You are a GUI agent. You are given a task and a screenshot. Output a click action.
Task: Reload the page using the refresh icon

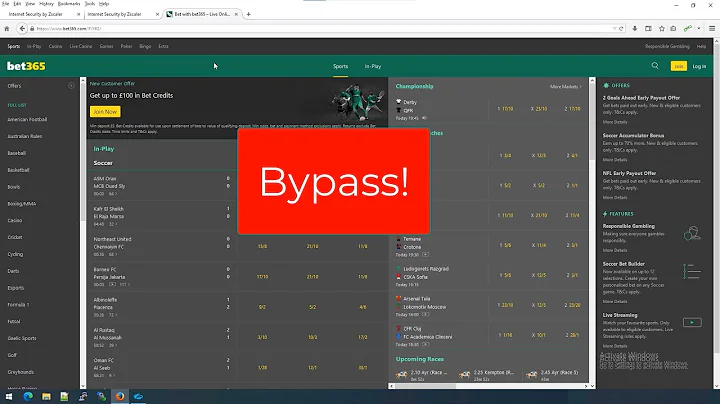(621, 28)
